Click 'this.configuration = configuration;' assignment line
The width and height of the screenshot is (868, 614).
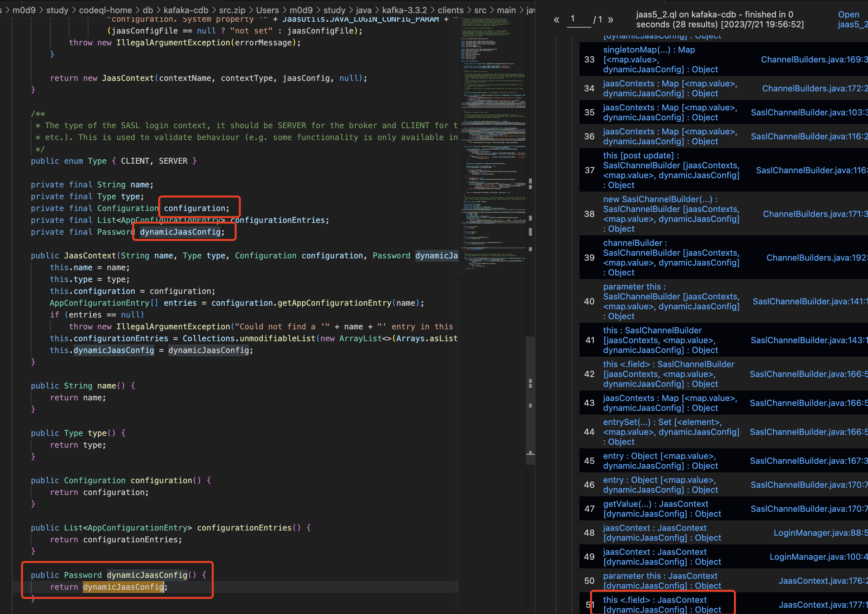coord(133,291)
